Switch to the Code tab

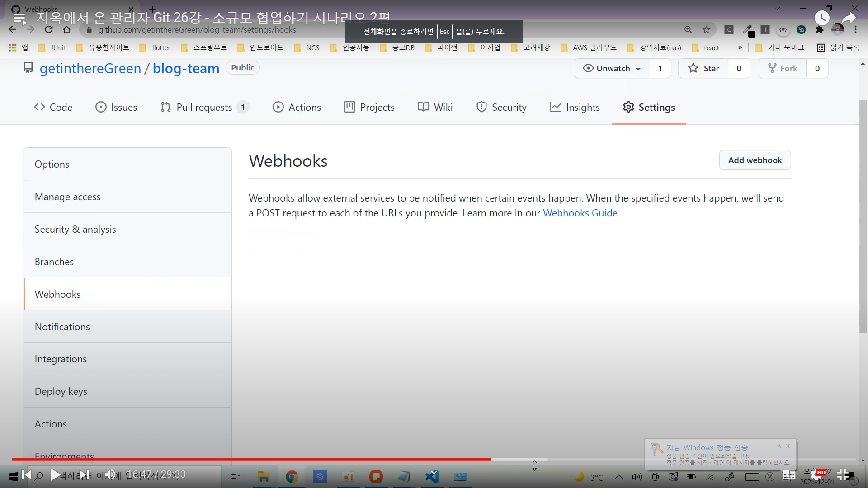(x=53, y=107)
